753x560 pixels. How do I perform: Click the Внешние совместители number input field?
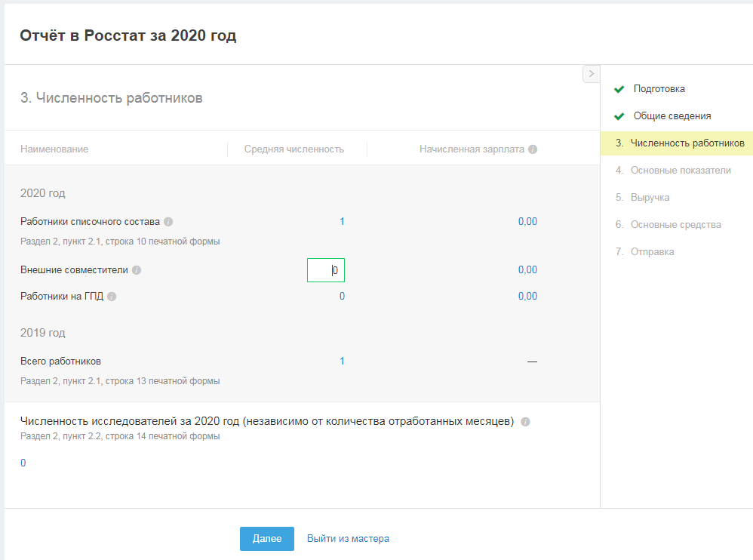(326, 270)
